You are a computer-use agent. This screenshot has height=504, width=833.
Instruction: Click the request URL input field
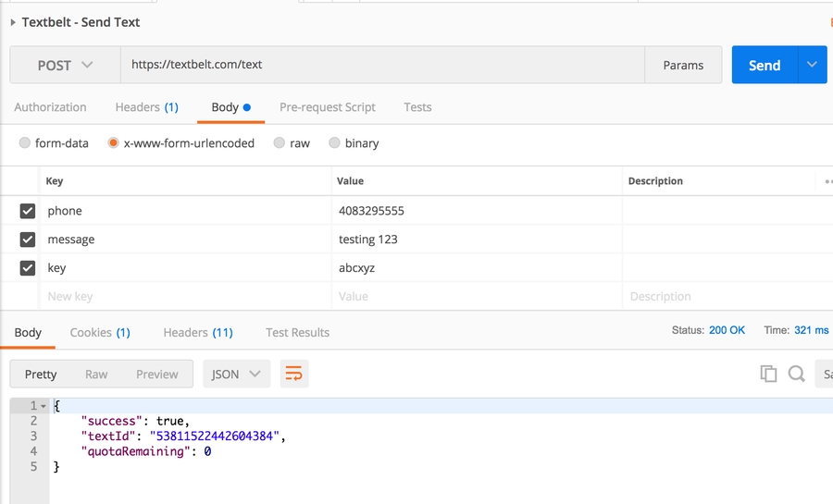click(x=381, y=66)
